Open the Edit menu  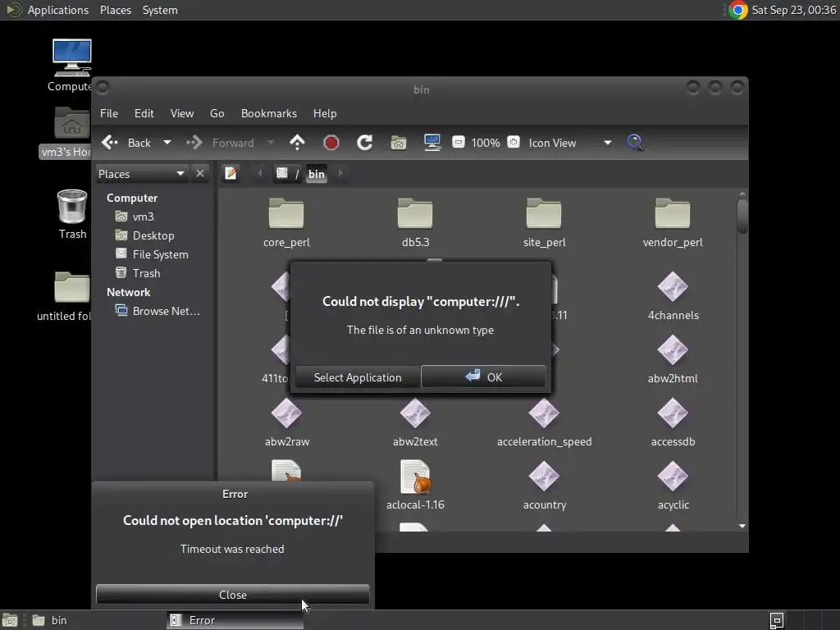pyautogui.click(x=144, y=113)
